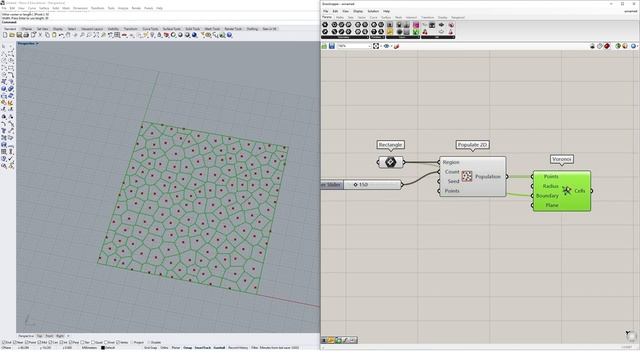Select the Right viewport tab

[x=60, y=336]
